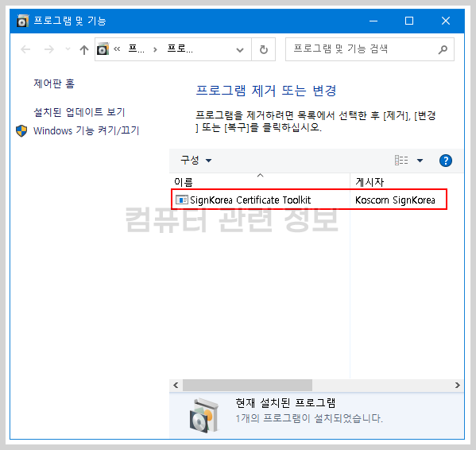
Task: Open the view options dropdown arrow
Action: click(420, 161)
